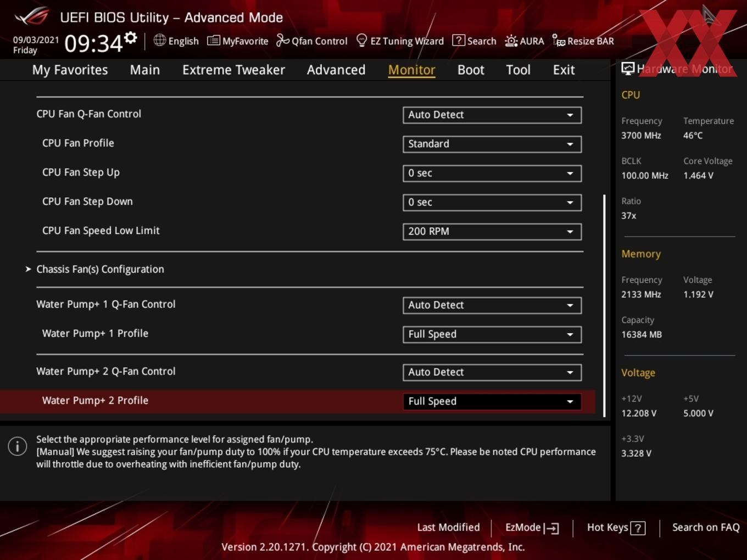The image size is (747, 560).
Task: Click BCLK value 100.00 MHz
Action: (645, 176)
